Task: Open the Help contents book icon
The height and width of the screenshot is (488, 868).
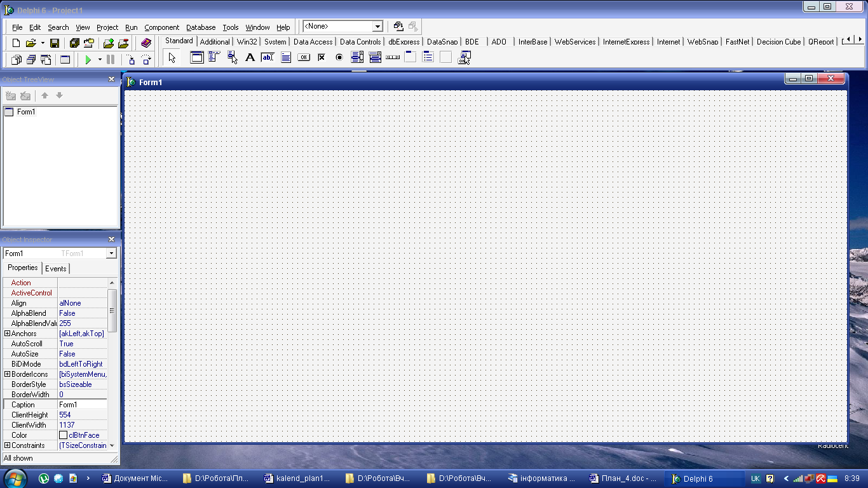Action: [146, 43]
